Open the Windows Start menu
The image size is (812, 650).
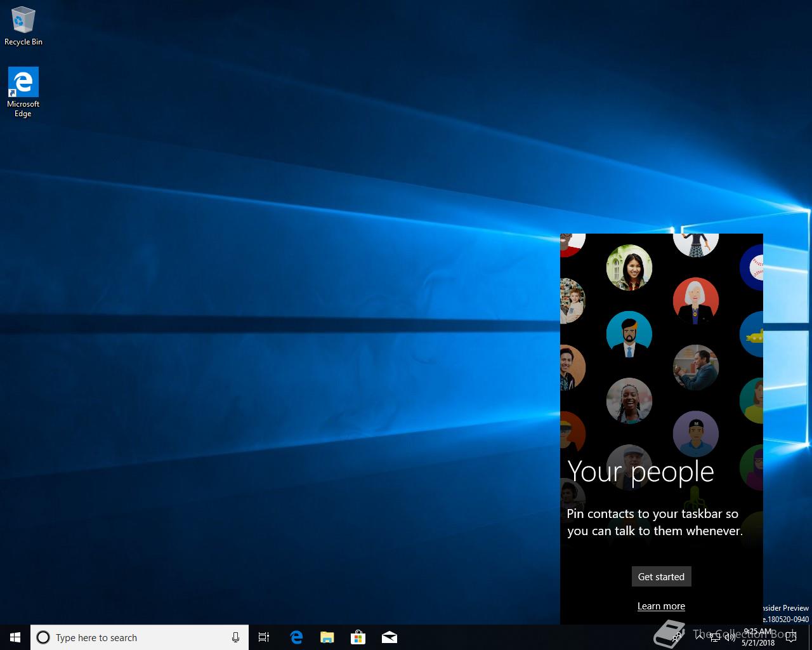point(15,637)
